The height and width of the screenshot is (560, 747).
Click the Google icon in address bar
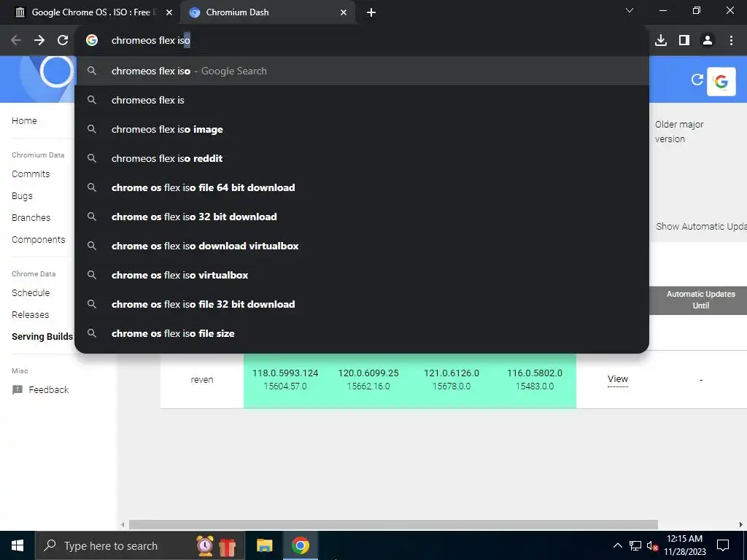(x=92, y=41)
